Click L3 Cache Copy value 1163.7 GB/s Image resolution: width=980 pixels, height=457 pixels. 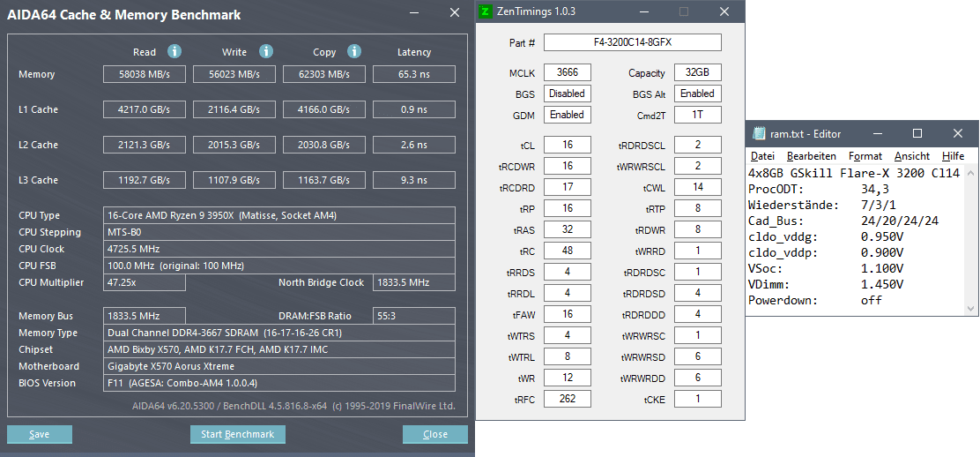324,180
